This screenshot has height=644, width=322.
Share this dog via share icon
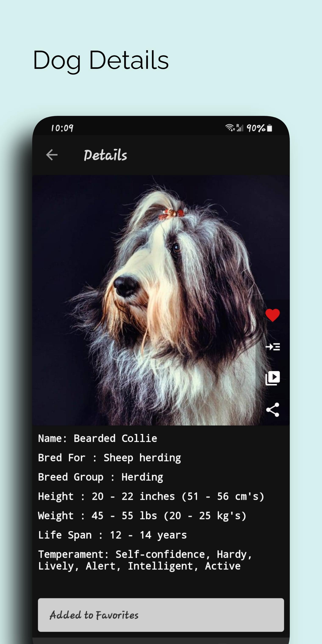click(272, 410)
